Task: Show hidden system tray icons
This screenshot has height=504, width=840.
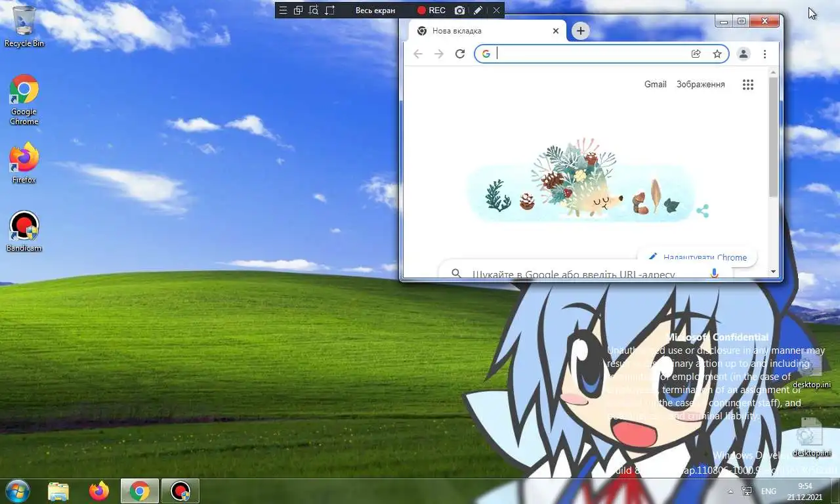Action: [731, 492]
